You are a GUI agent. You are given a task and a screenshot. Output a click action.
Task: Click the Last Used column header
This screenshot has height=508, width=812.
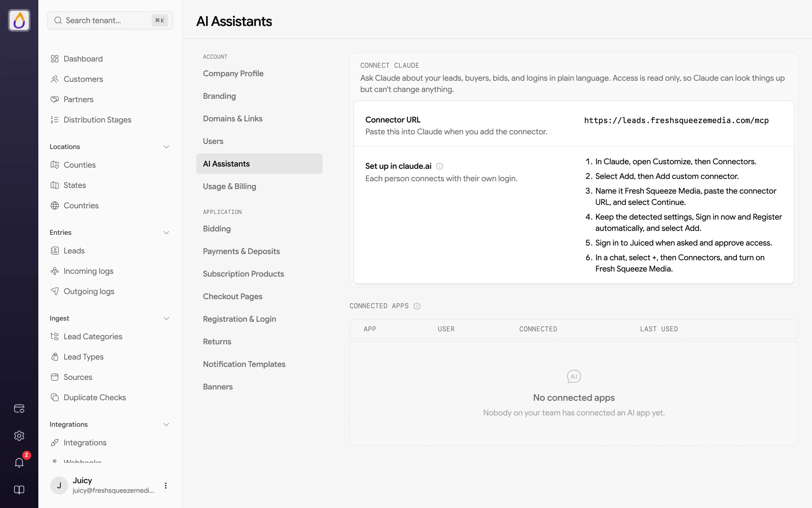(659, 329)
